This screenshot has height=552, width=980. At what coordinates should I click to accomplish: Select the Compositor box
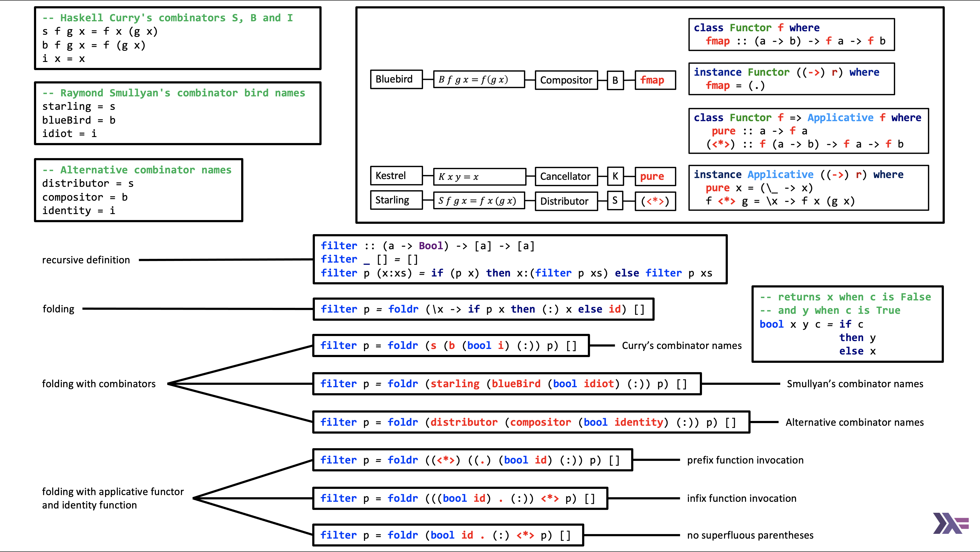566,80
